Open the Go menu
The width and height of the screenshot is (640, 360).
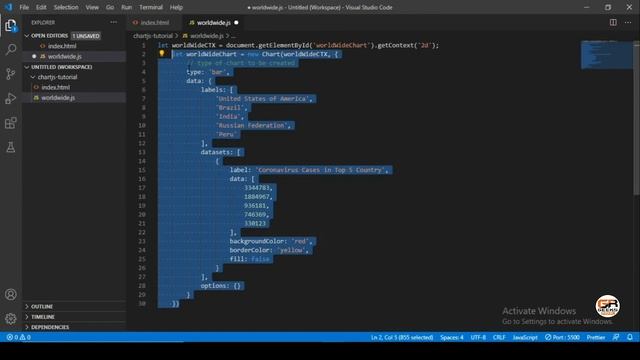[110, 7]
